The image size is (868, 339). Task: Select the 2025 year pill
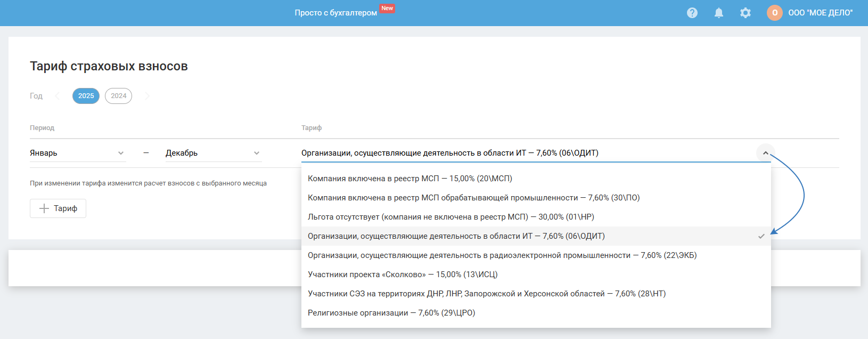click(x=86, y=96)
